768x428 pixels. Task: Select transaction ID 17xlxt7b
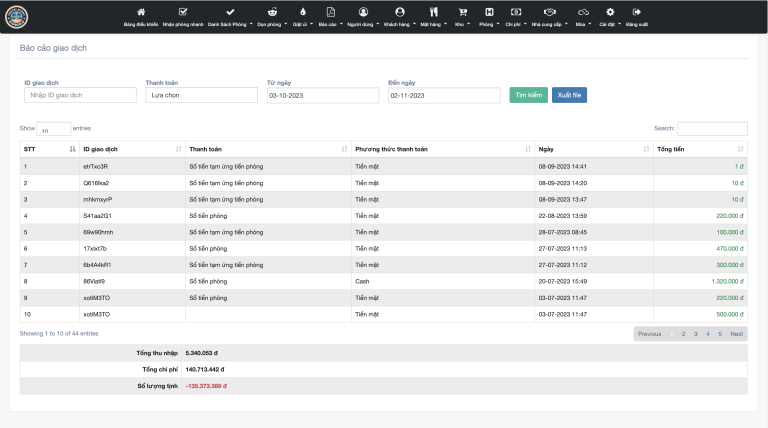point(95,249)
